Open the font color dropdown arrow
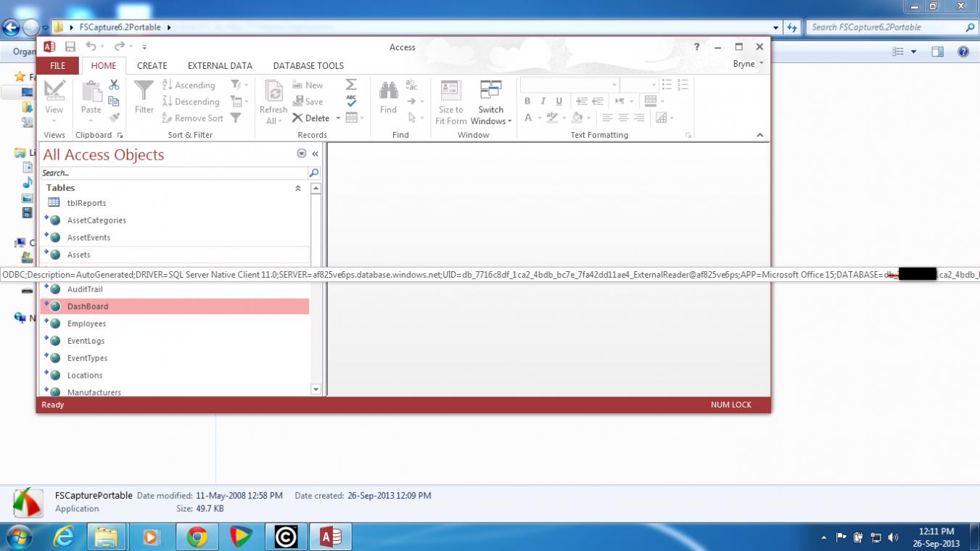The height and width of the screenshot is (551, 980). pos(539,118)
